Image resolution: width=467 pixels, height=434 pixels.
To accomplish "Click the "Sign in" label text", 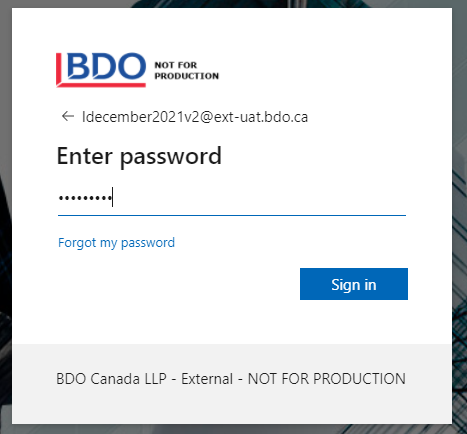I will coord(354,285).
